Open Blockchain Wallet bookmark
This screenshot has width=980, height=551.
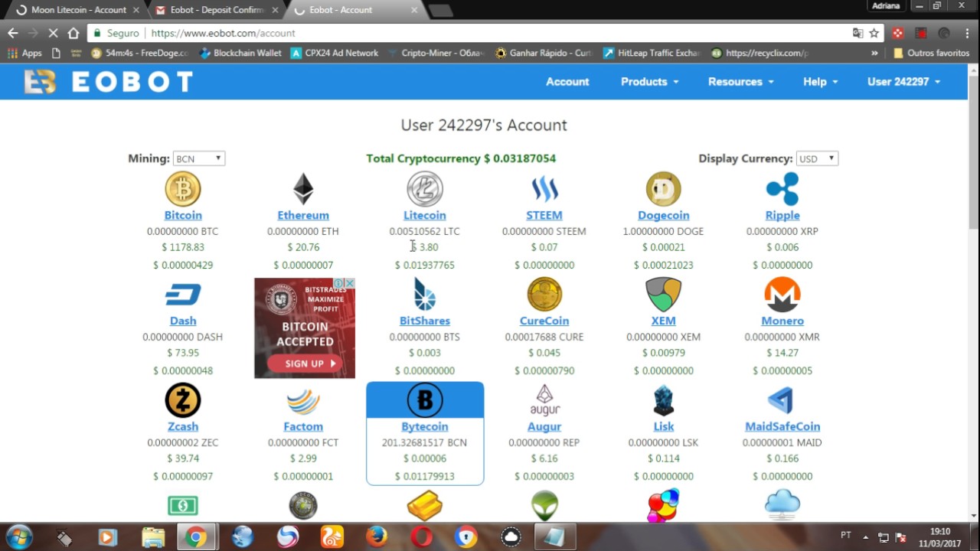pos(240,53)
